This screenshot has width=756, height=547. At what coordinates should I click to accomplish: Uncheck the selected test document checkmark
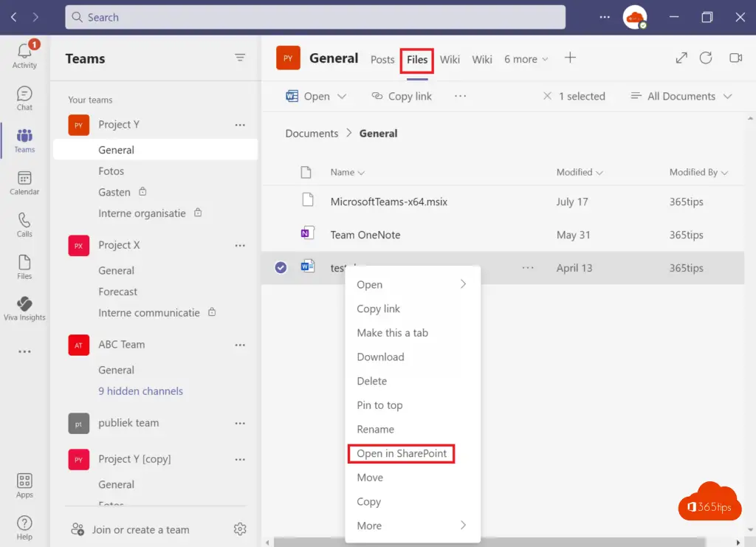coord(281,268)
